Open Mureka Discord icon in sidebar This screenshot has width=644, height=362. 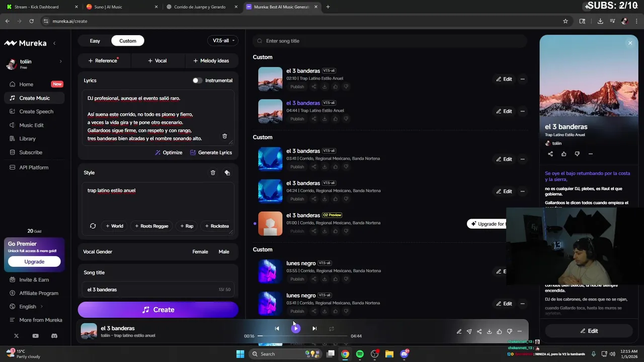pyautogui.click(x=54, y=336)
